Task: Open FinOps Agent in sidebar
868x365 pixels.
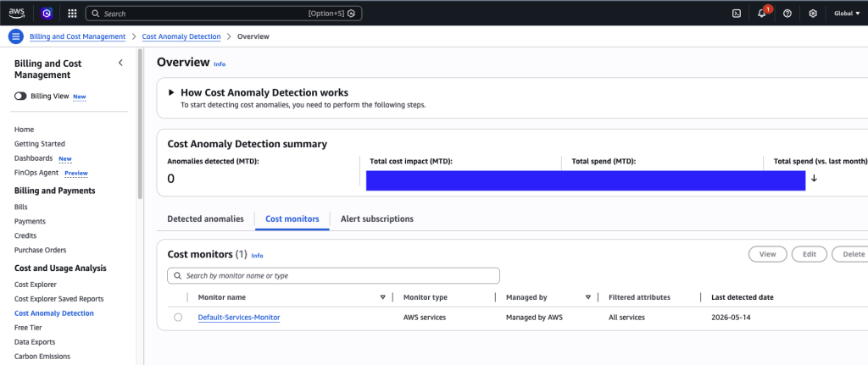Action: pyautogui.click(x=36, y=173)
